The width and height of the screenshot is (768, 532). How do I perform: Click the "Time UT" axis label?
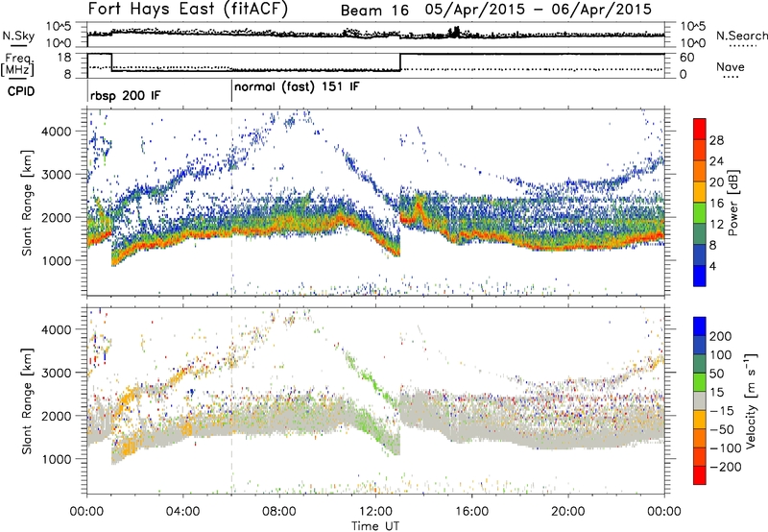[x=375, y=526]
